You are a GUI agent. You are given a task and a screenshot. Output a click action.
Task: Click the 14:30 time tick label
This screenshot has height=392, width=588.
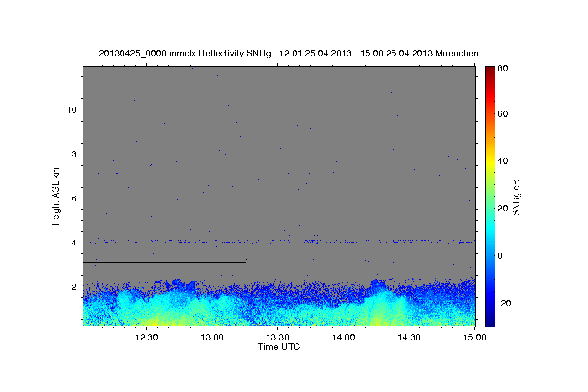pos(409,337)
